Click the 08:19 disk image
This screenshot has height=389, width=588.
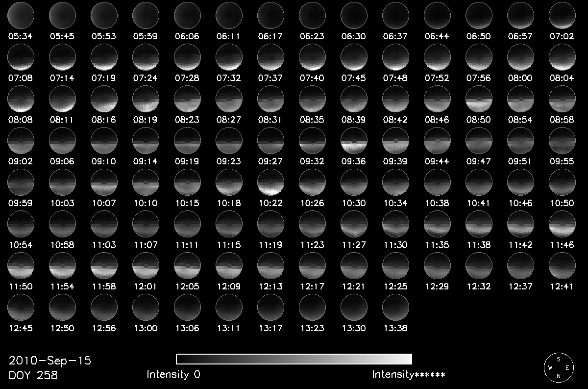point(146,98)
